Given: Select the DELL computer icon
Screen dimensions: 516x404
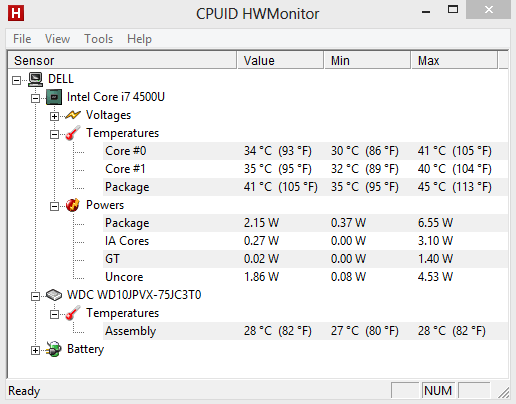Looking at the screenshot, I should pyautogui.click(x=35, y=79).
